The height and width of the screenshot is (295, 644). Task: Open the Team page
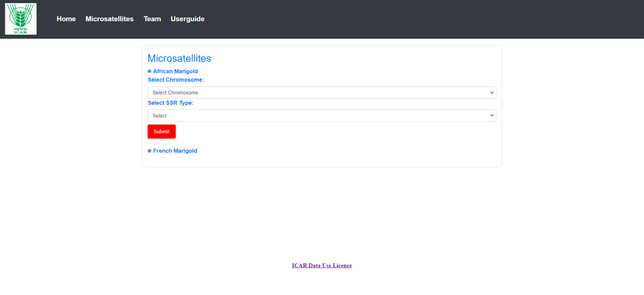[152, 19]
